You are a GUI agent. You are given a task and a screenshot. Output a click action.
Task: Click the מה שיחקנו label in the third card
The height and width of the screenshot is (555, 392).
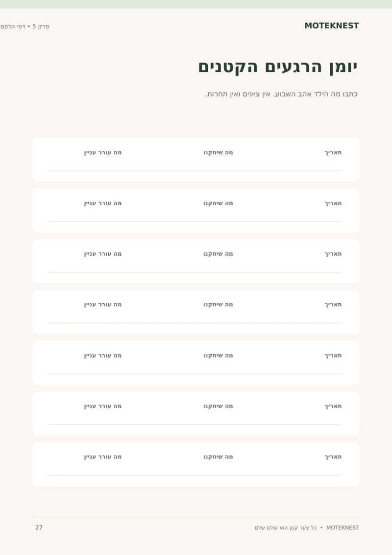(218, 254)
